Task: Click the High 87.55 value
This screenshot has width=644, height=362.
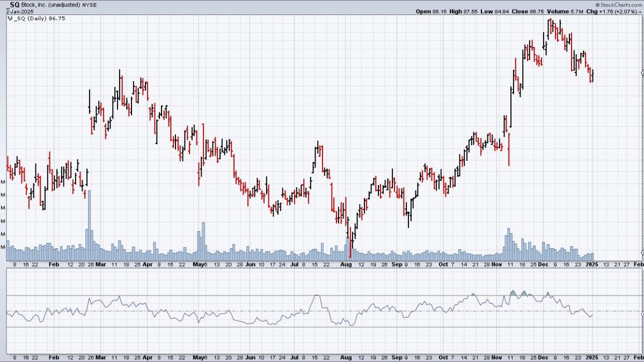Action: tap(463, 11)
